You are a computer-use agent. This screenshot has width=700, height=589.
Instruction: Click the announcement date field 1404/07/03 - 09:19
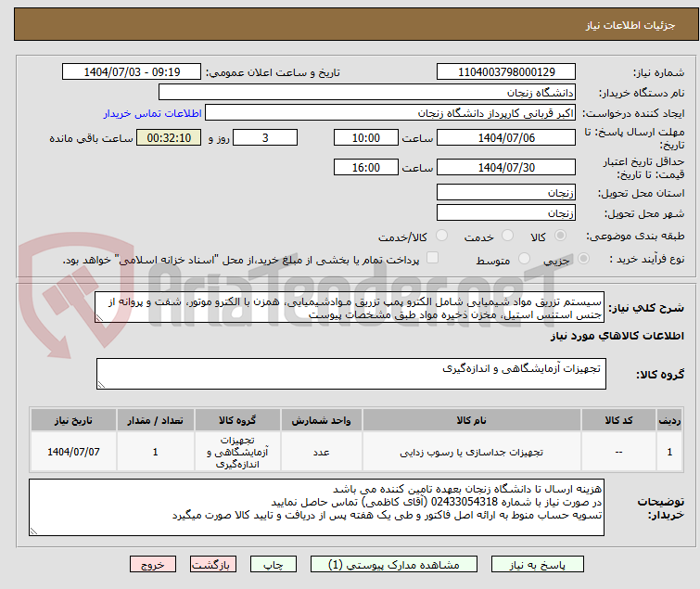point(132,72)
